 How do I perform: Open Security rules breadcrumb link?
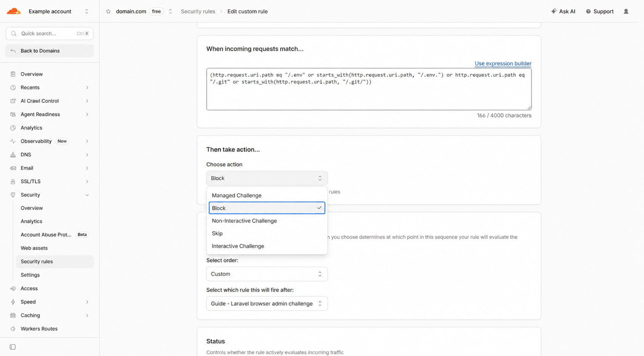pyautogui.click(x=198, y=11)
